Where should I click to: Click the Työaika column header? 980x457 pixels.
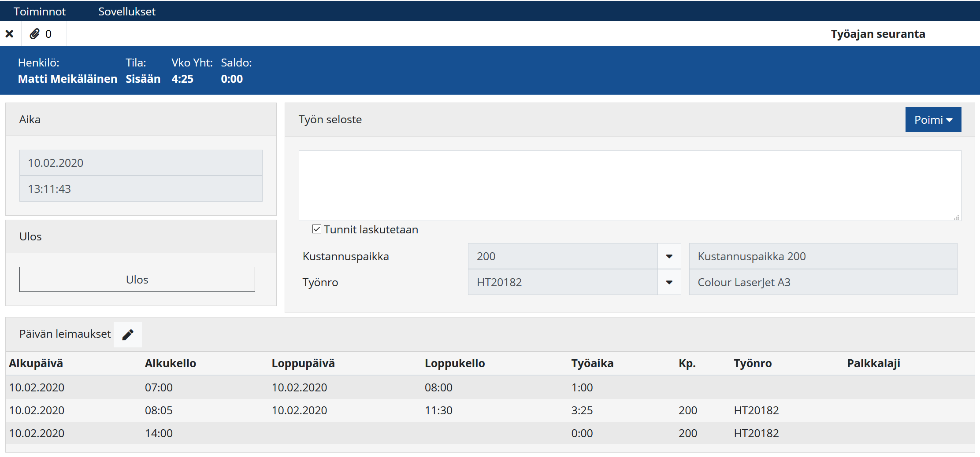pyautogui.click(x=592, y=363)
